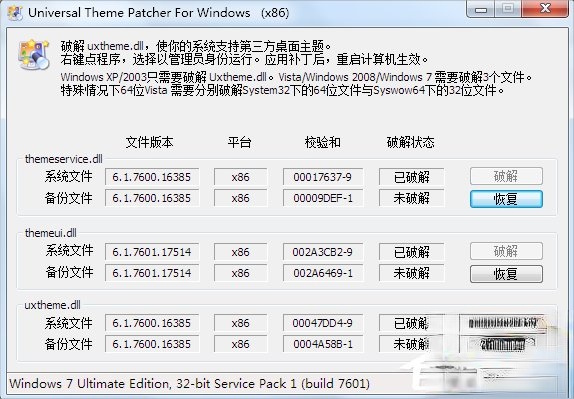Click the uxtheme.dll group label
The image size is (574, 399).
click(x=52, y=305)
